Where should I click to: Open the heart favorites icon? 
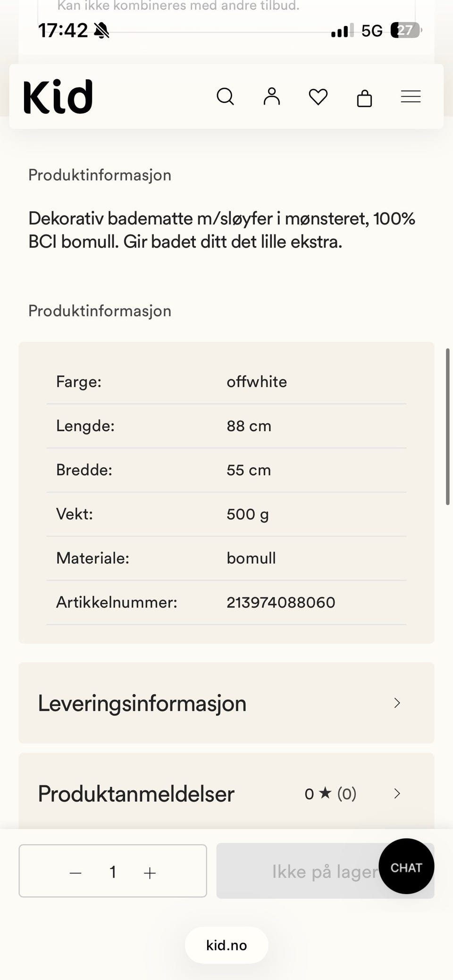(318, 97)
